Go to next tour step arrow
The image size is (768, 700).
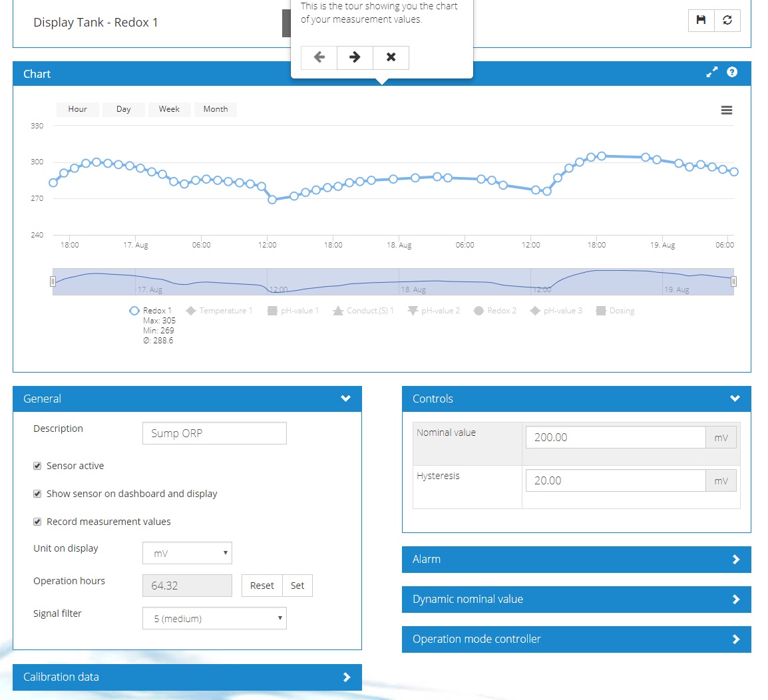[x=355, y=57]
